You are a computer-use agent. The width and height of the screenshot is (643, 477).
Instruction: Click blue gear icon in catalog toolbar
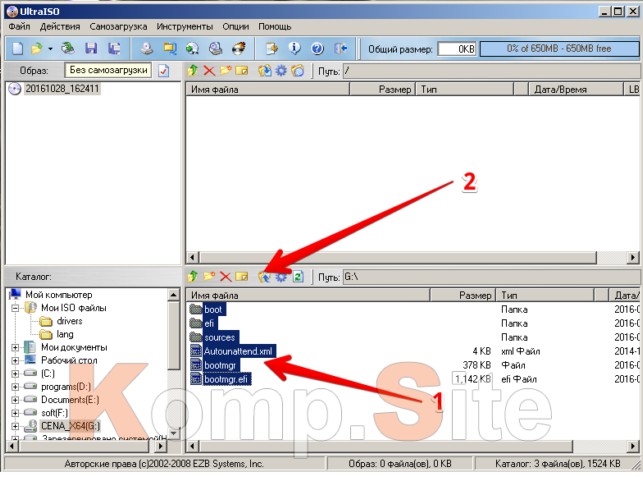pos(281,277)
